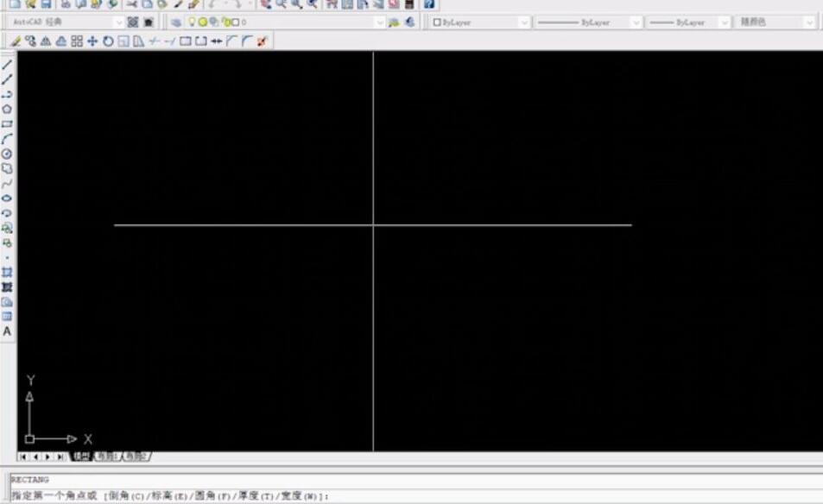Toggle layer 0 on/off light bulb
The height and width of the screenshot is (504, 823).
192,22
